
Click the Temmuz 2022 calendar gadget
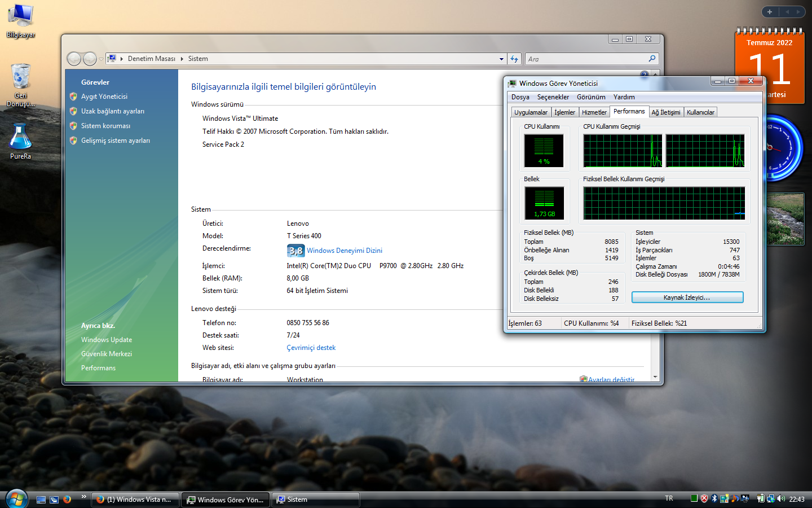pos(770,66)
